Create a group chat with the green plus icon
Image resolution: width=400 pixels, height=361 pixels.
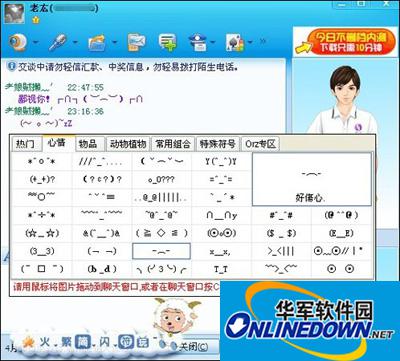[168, 42]
